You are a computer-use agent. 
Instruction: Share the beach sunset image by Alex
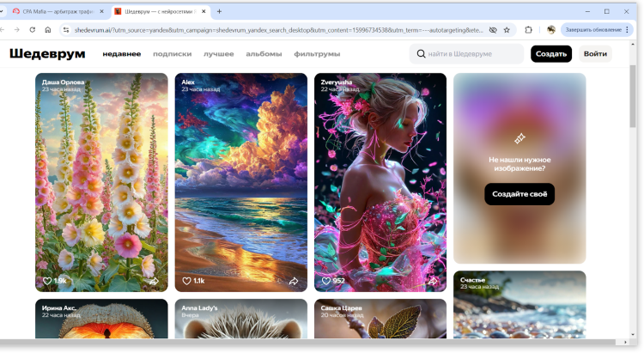pyautogui.click(x=294, y=281)
